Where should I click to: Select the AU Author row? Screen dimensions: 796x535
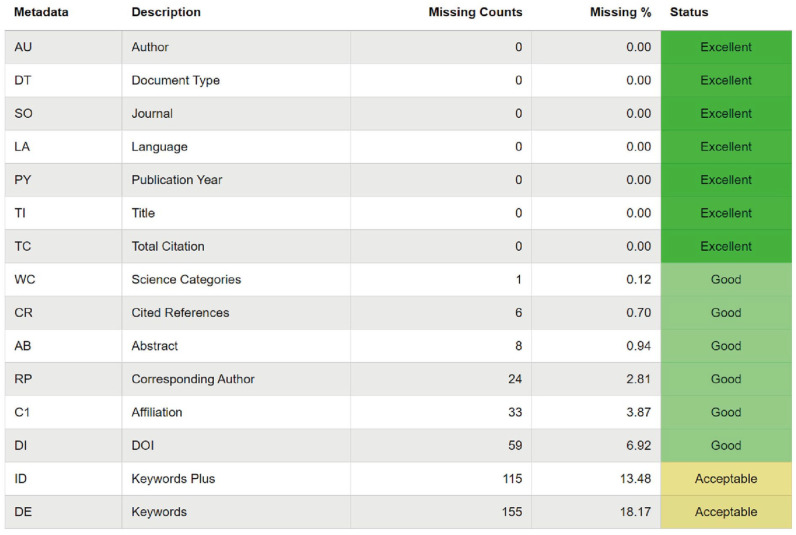tap(398, 47)
